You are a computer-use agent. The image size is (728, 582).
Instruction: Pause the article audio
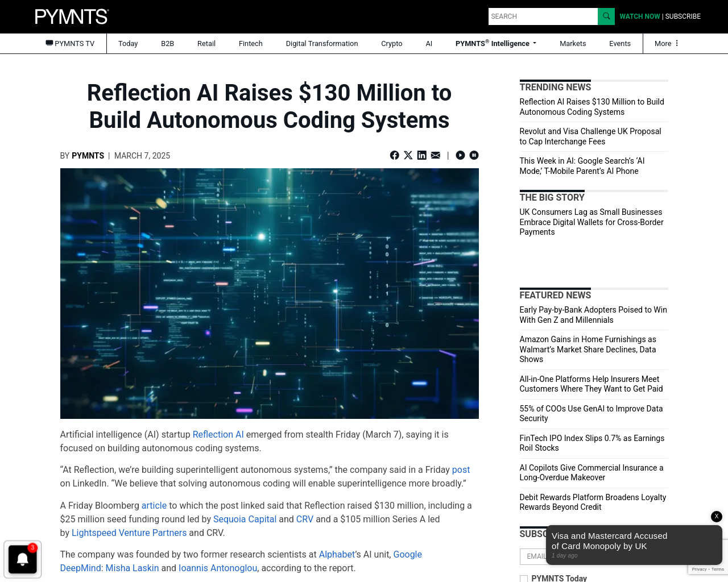click(474, 155)
